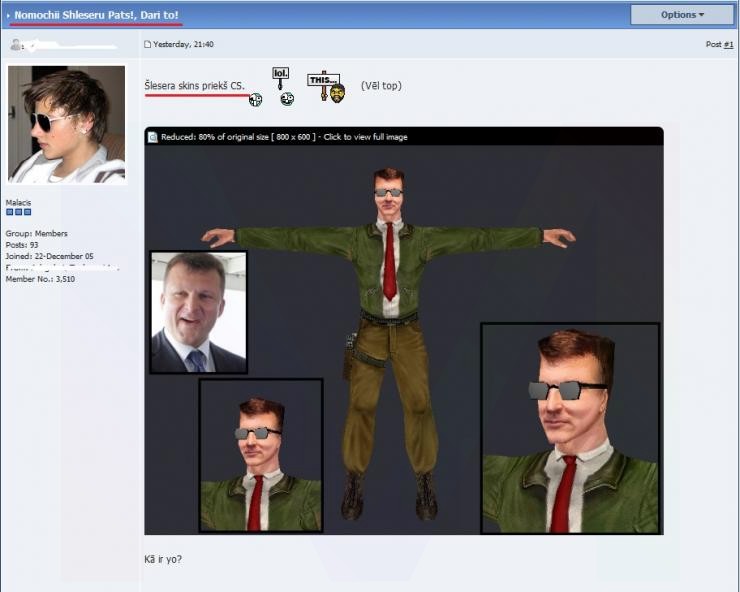Click the topic title 'Nomochii Shleseru Pats!'
This screenshot has width=740, height=592.
(96, 16)
